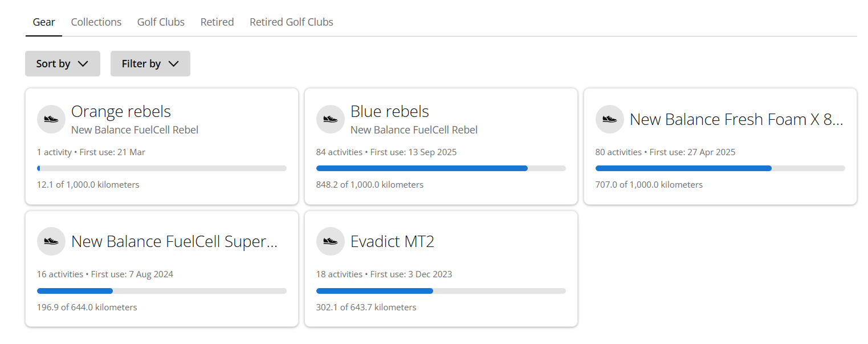Click the shoe icon beside New Balance Fresh Foam
Screen dimensions: 868x344
610,119
